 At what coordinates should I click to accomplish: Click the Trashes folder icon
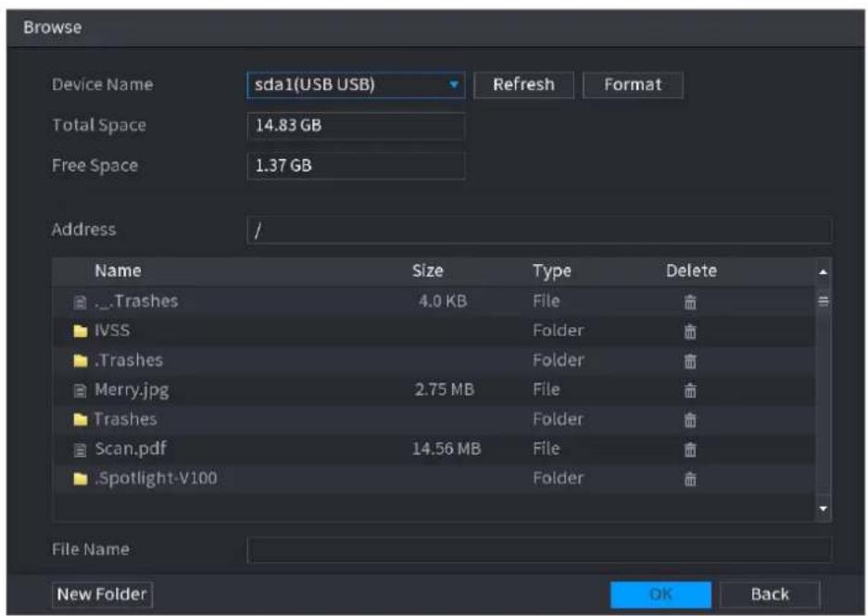[x=81, y=420]
